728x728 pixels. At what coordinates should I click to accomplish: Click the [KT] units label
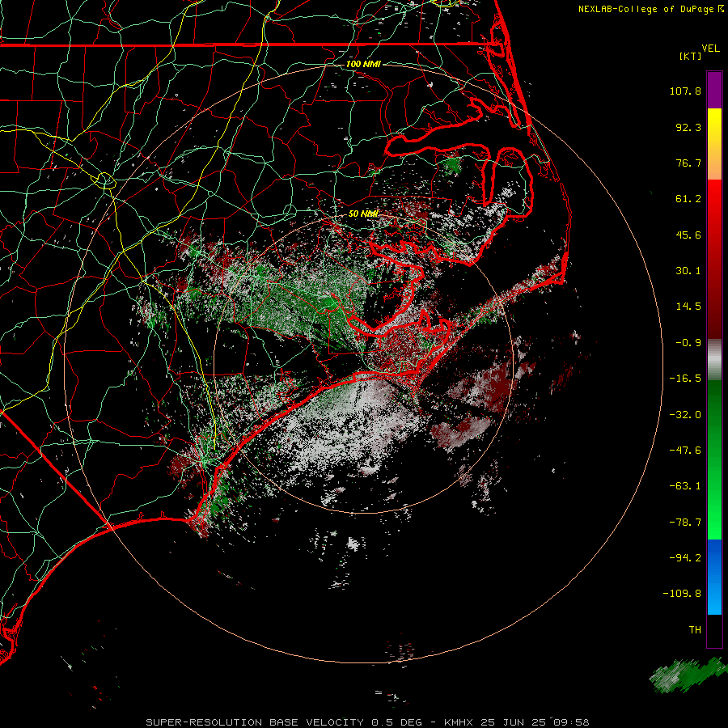691,56
